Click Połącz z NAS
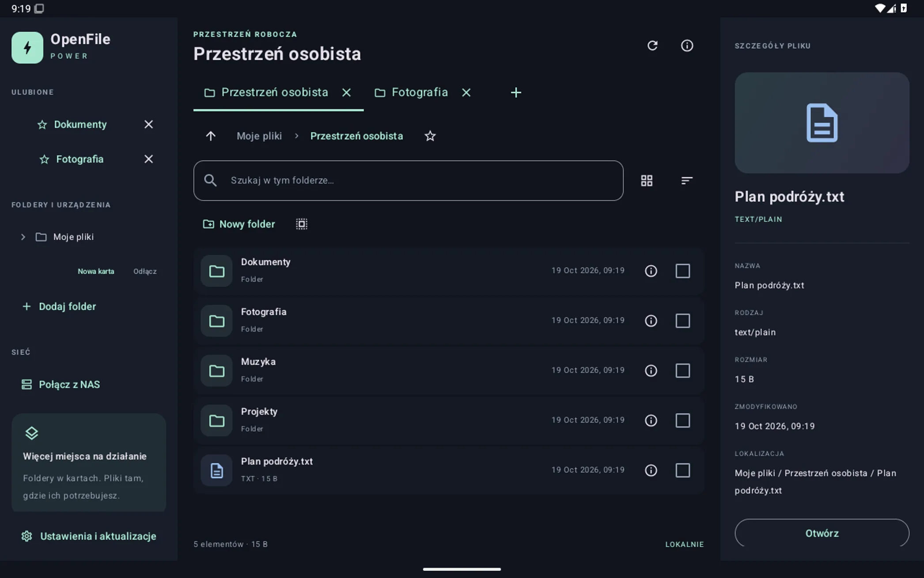924x578 pixels. [61, 384]
